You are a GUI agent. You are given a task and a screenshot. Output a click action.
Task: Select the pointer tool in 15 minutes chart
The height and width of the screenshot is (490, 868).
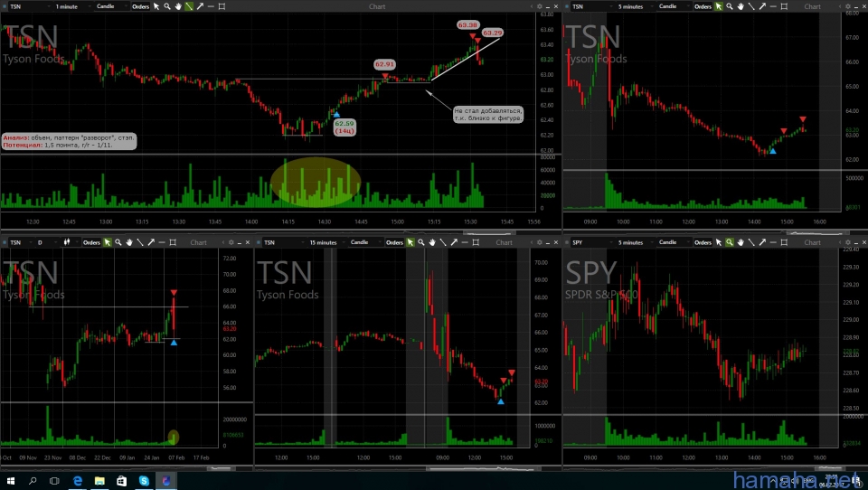click(410, 242)
